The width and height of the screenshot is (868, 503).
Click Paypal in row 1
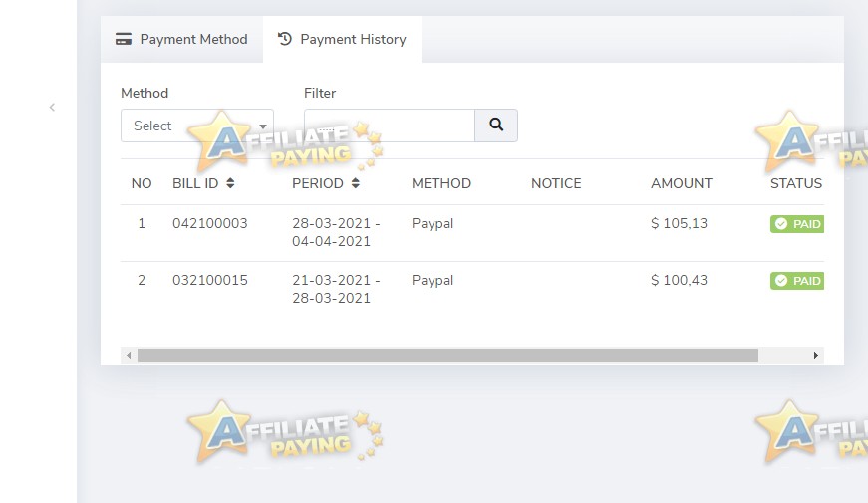click(433, 223)
